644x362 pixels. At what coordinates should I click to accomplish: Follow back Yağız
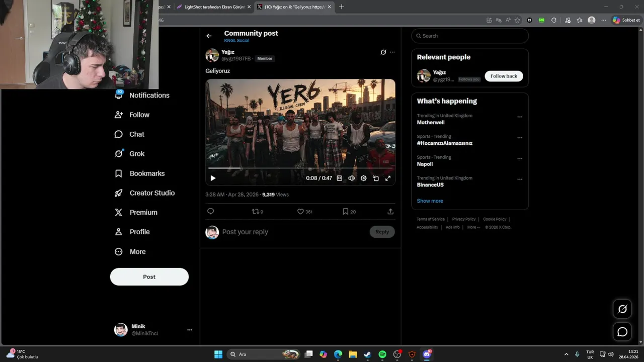pyautogui.click(x=504, y=76)
